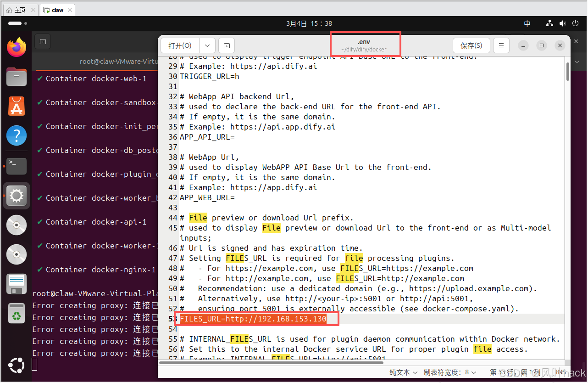
Task: Click the volume icon in top bar
Action: coord(563,23)
